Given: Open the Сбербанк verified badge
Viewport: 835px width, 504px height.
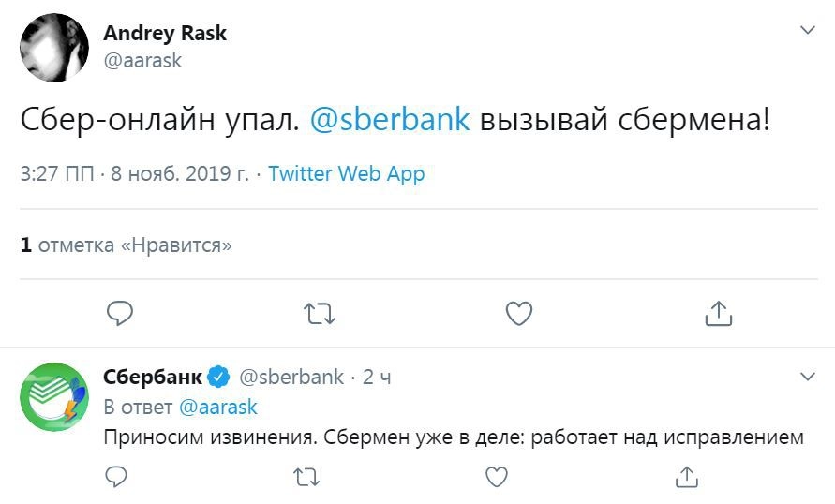Looking at the screenshot, I should click(219, 378).
